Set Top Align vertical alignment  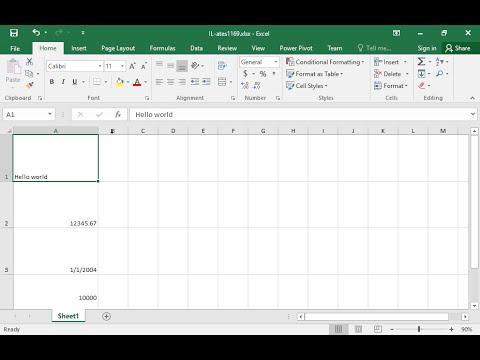(x=159, y=65)
